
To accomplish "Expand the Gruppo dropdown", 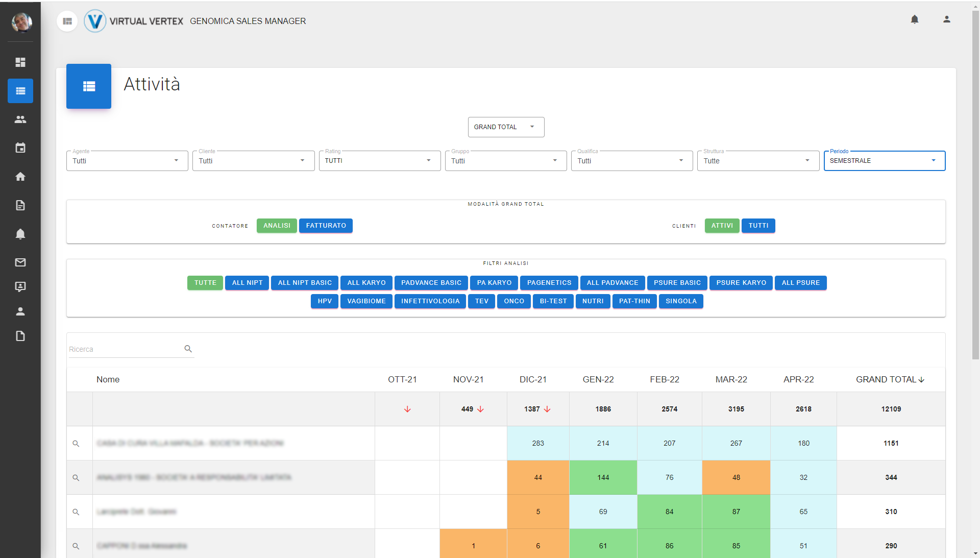I will [506, 161].
